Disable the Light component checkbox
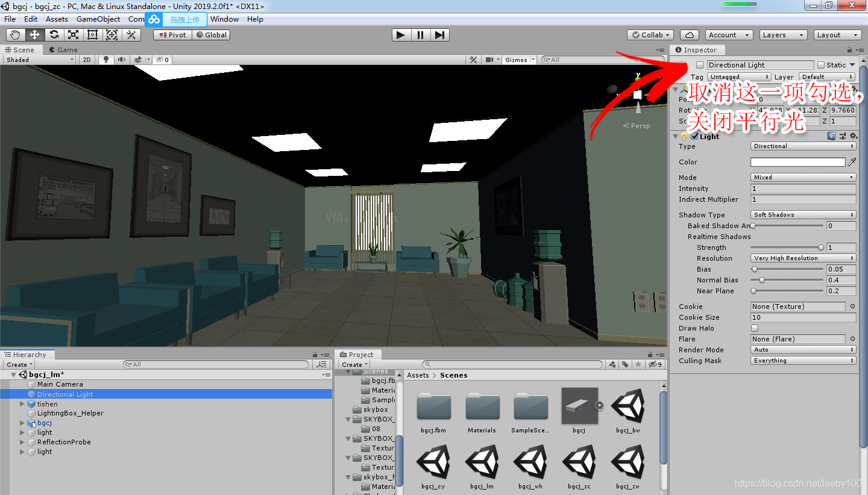868x495 pixels. click(x=695, y=137)
